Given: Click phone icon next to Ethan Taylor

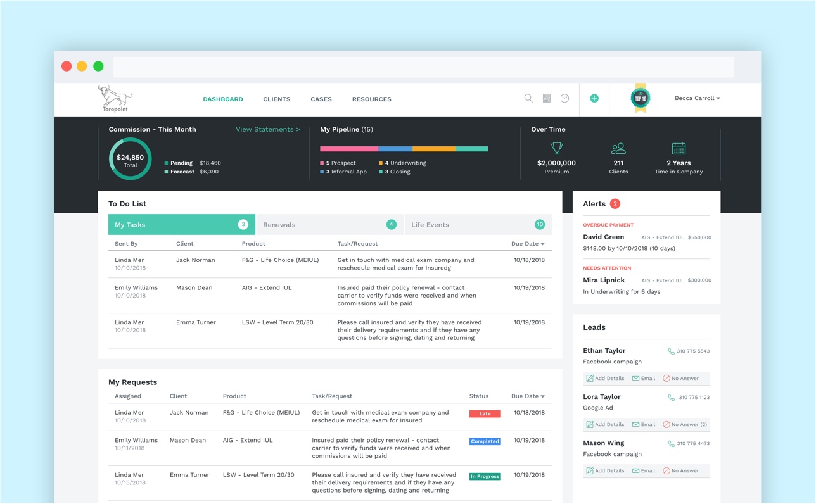Looking at the screenshot, I should click(672, 351).
